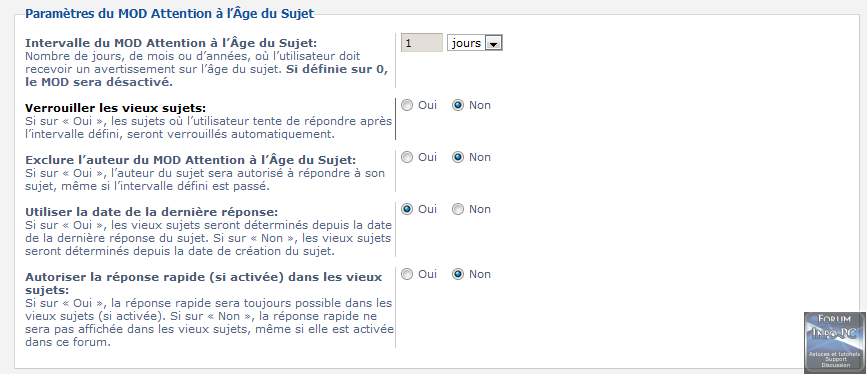Pick Non for Autoriser la réponse rapide
Viewport: 867px width, 374px height.
(x=458, y=274)
